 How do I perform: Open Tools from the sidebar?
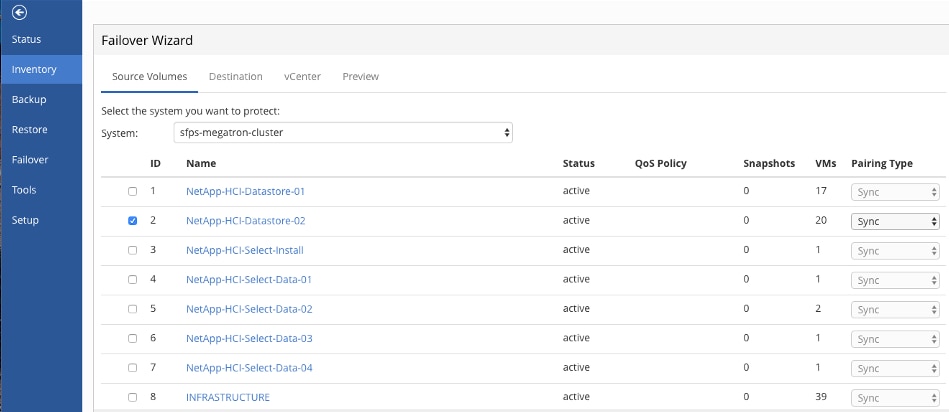point(24,190)
